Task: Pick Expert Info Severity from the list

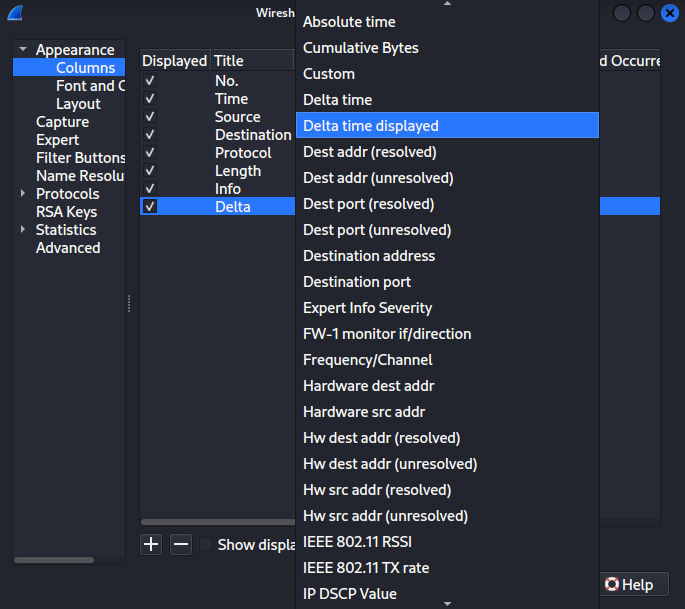Action: tap(367, 308)
